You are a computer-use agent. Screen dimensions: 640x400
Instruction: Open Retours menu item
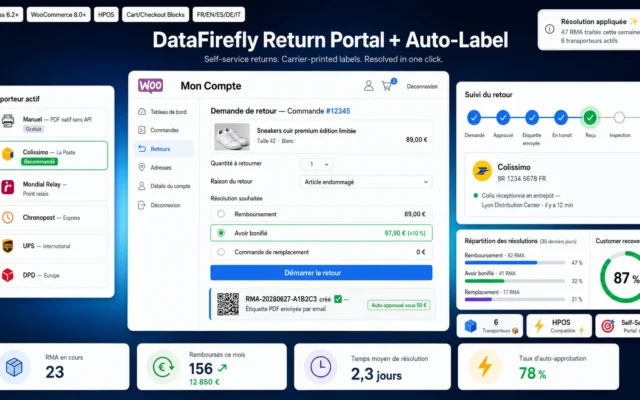[164, 149]
